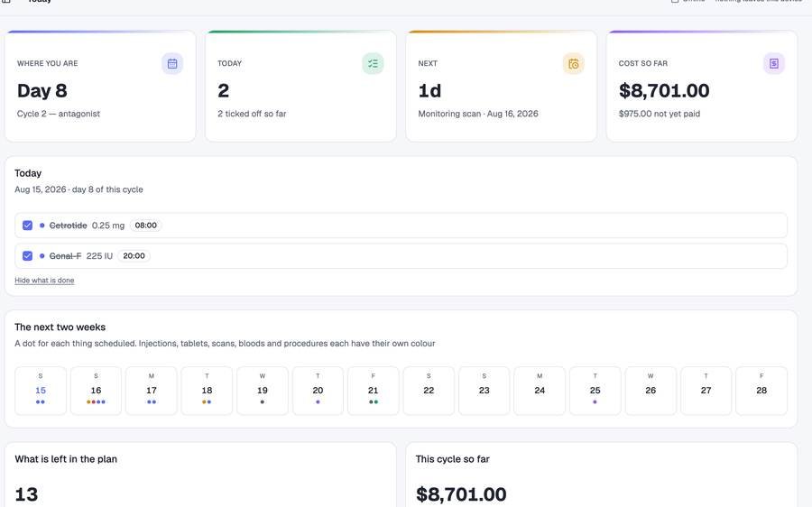Choose day 20 in the two-week strip
The height and width of the screenshot is (507, 812).
pos(318,391)
